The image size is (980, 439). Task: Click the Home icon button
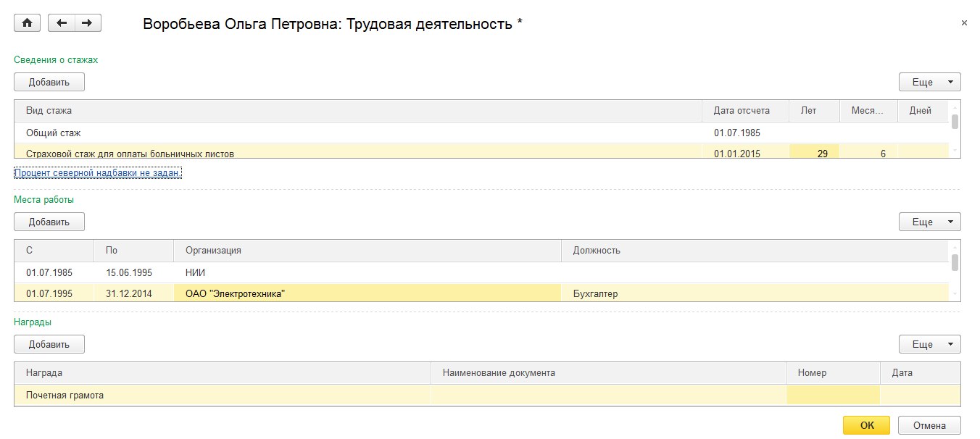(x=28, y=23)
